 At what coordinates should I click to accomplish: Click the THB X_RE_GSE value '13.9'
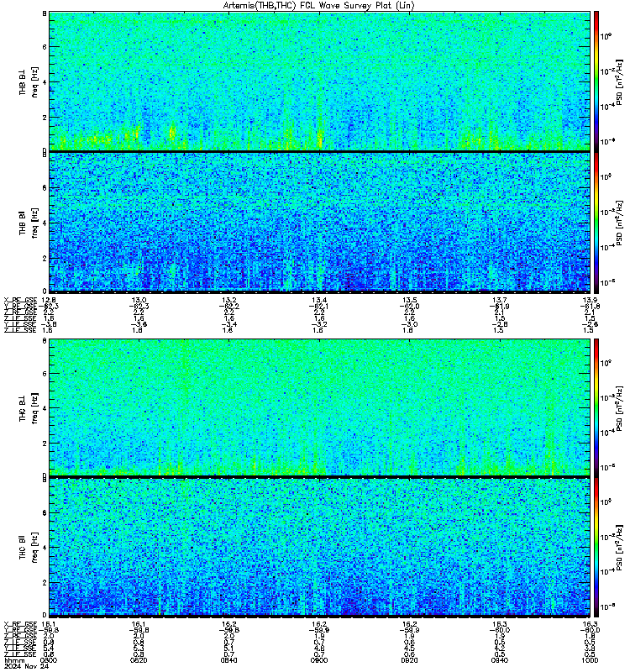(x=591, y=300)
